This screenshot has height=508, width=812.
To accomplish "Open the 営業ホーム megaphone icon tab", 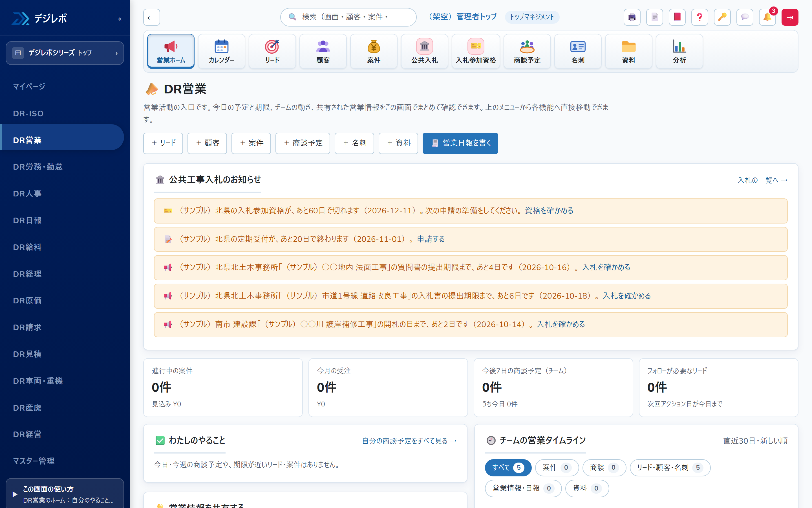I will point(171,51).
